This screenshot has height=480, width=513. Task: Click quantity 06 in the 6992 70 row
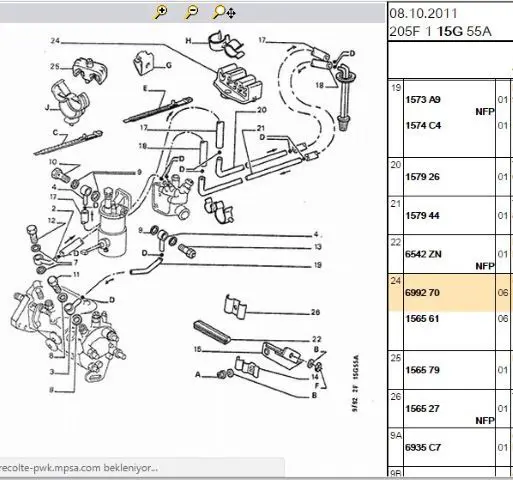[503, 292]
